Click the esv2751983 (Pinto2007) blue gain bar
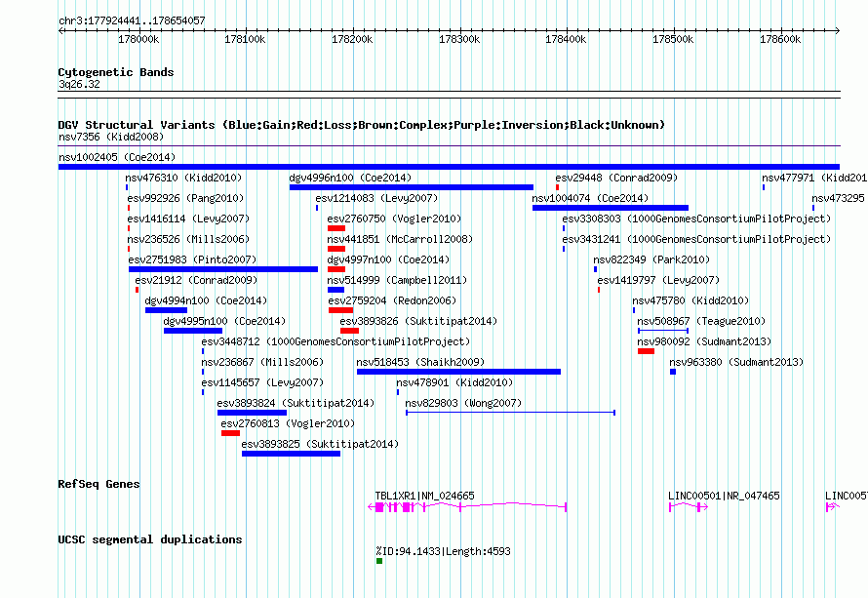Image resolution: width=868 pixels, height=598 pixels. pyautogui.click(x=223, y=269)
